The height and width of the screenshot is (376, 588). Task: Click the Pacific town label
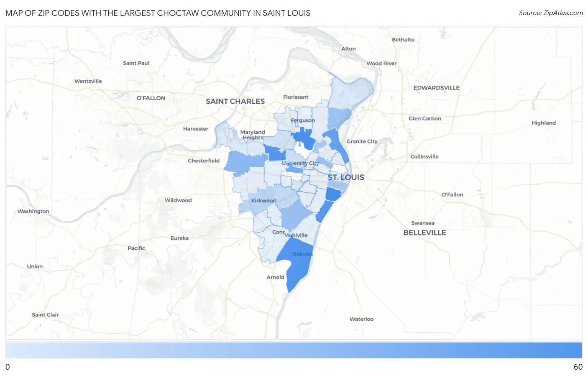(136, 248)
